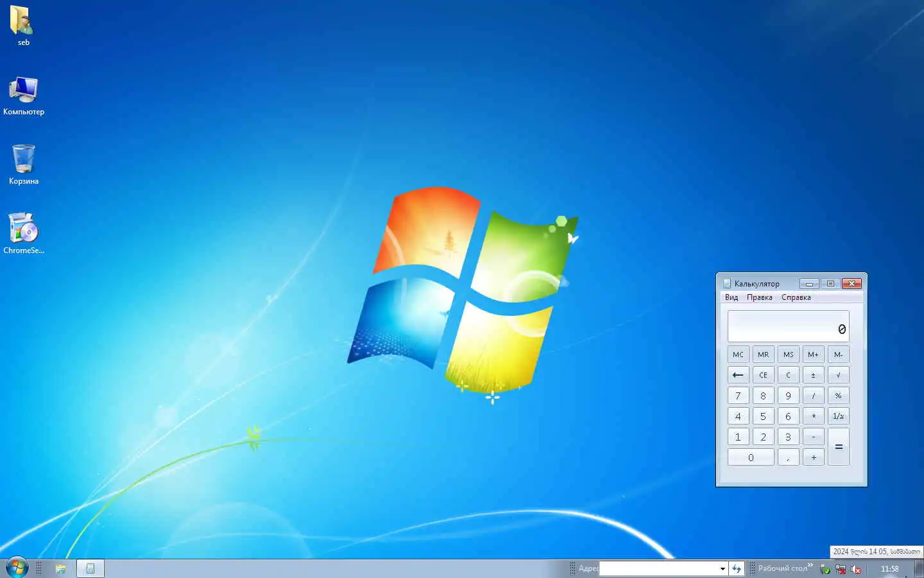Click the MC memory clear button
Image resolution: width=924 pixels, height=578 pixels.
(738, 355)
